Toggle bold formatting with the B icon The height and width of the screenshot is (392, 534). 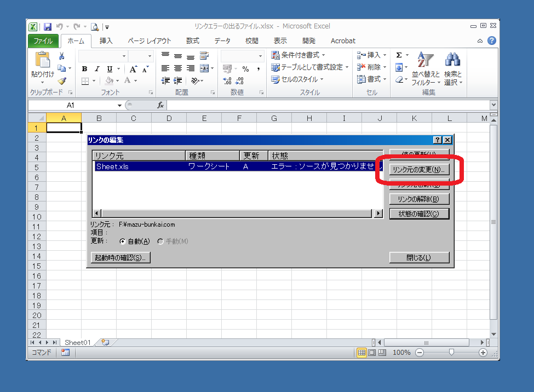84,69
